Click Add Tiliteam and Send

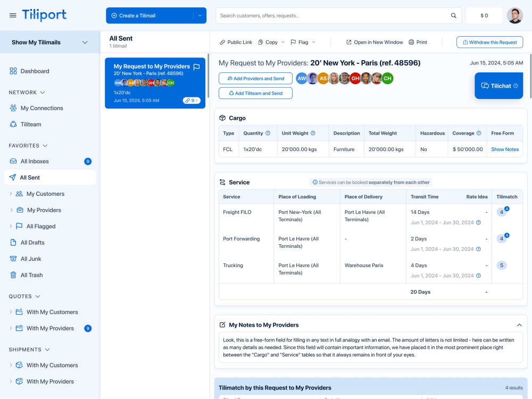(x=255, y=93)
